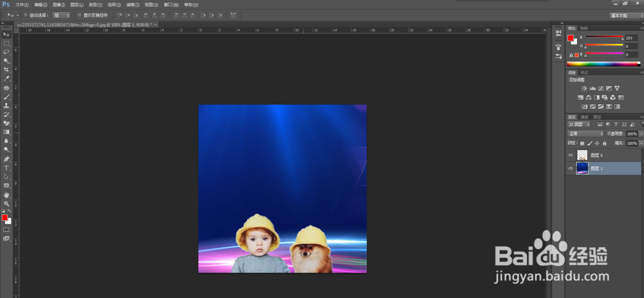
Task: Lock all padlock icon
Action: click(x=604, y=144)
